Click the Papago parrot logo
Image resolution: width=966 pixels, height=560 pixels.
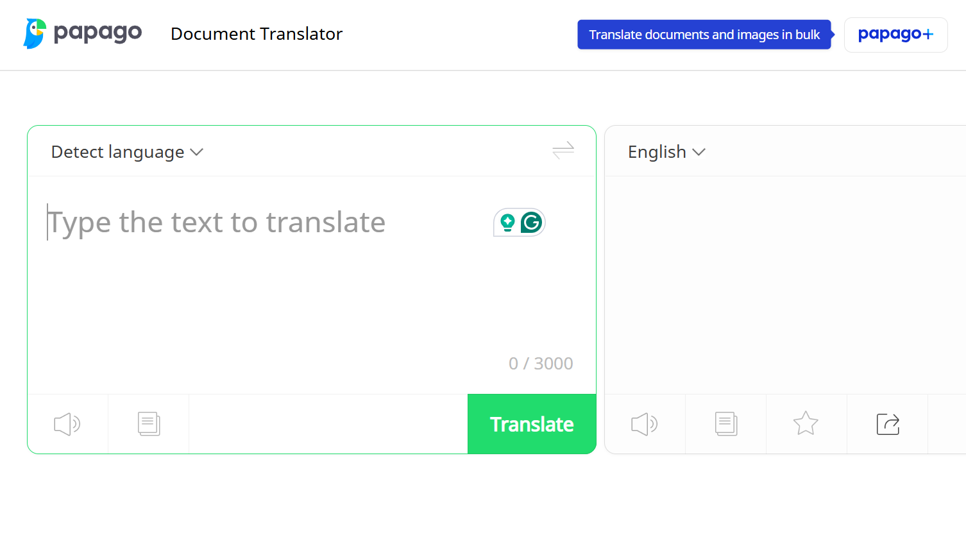pos(35,33)
